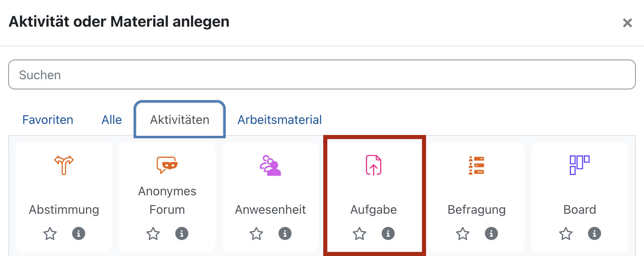
Task: Open the Favoriten tab
Action: coord(48,119)
